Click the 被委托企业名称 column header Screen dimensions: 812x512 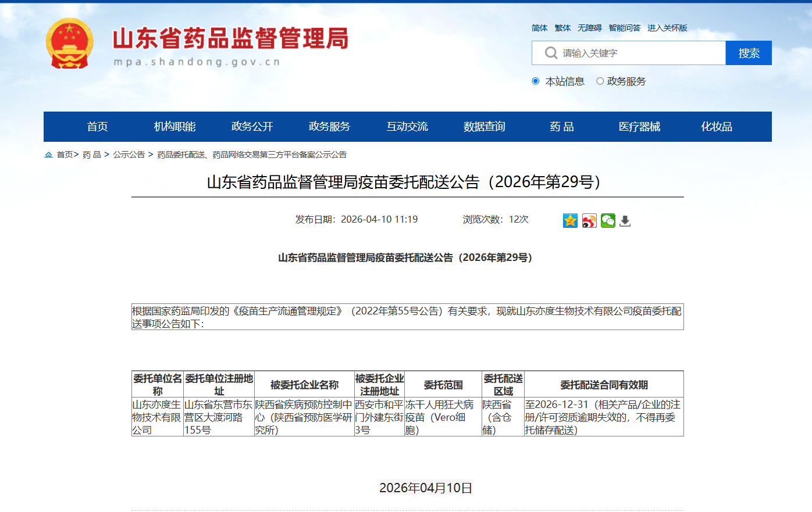tap(304, 385)
